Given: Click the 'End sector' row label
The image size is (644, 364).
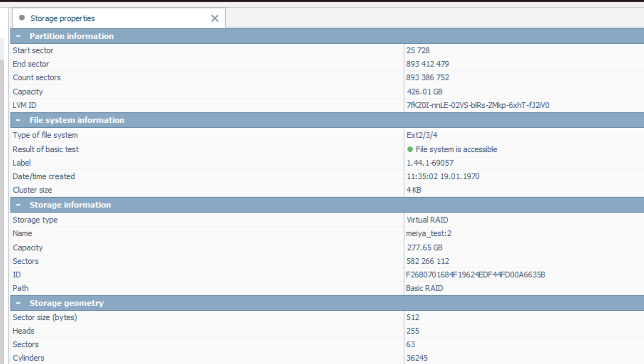Looking at the screenshot, I should click(31, 64).
